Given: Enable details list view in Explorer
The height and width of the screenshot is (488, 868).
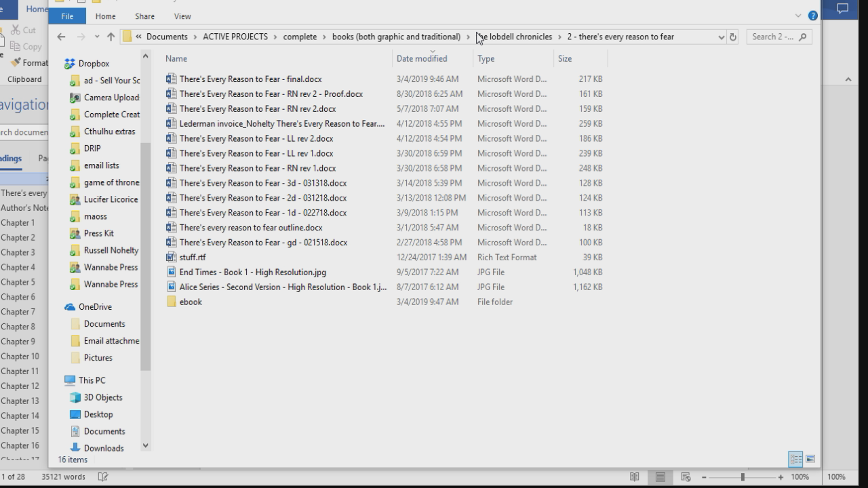Looking at the screenshot, I should coord(795,459).
